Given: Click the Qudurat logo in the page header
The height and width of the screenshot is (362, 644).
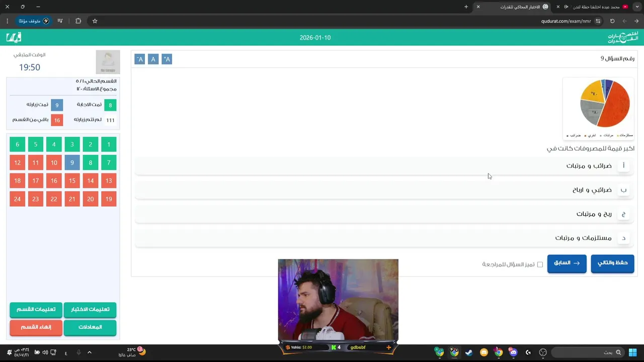Looking at the screenshot, I should tap(622, 38).
